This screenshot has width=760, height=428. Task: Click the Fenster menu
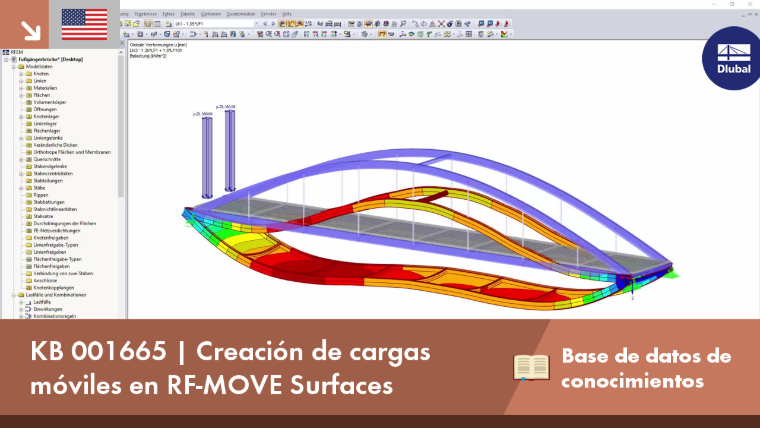tap(269, 14)
